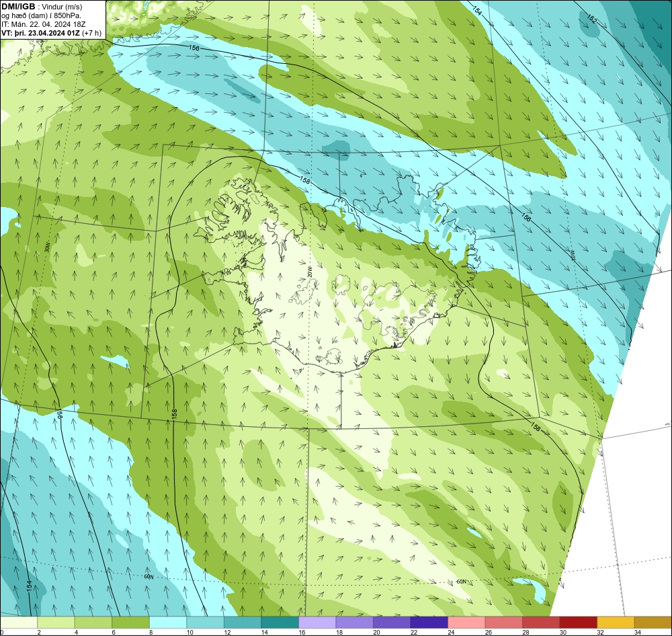Image resolution: width=672 pixels, height=636 pixels.
Task: Click the ochre swatch above 34 m/s
Action: (653, 623)
